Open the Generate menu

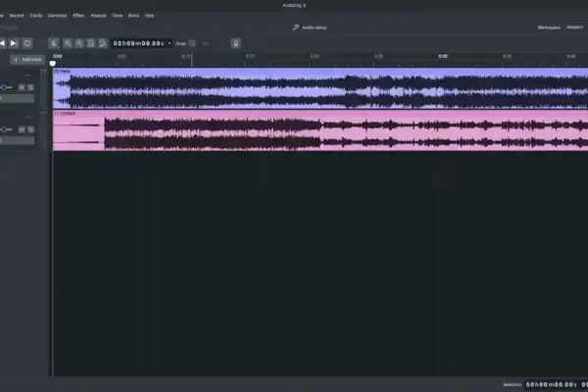click(58, 16)
